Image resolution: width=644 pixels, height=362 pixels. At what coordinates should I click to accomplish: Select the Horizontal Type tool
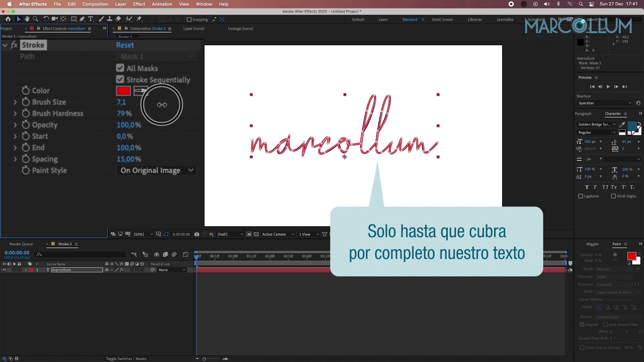point(91,19)
